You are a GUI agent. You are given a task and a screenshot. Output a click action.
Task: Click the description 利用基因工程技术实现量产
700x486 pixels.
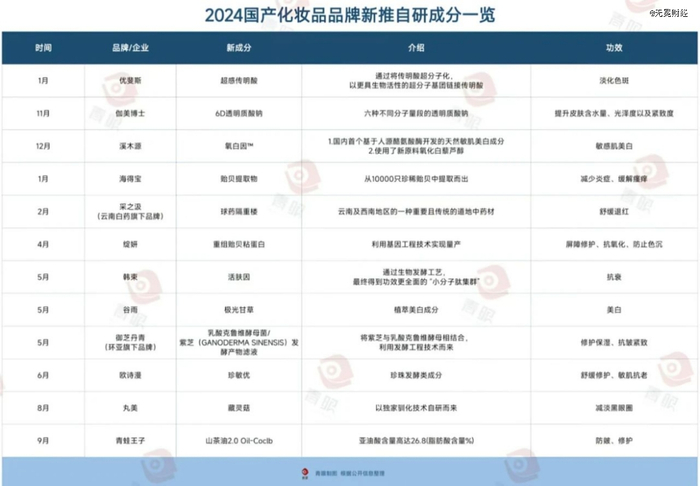(x=416, y=244)
